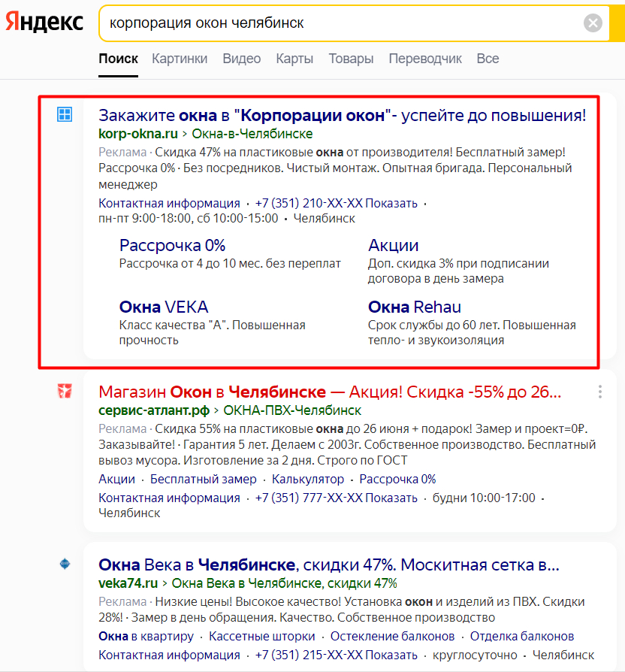Open the Отделка балконов sitelink
The height and width of the screenshot is (672, 625).
522,637
